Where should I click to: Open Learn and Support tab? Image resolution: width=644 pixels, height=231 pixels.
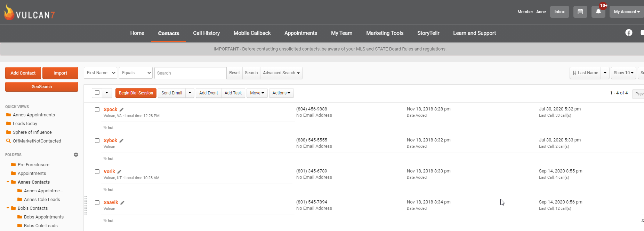click(x=475, y=33)
